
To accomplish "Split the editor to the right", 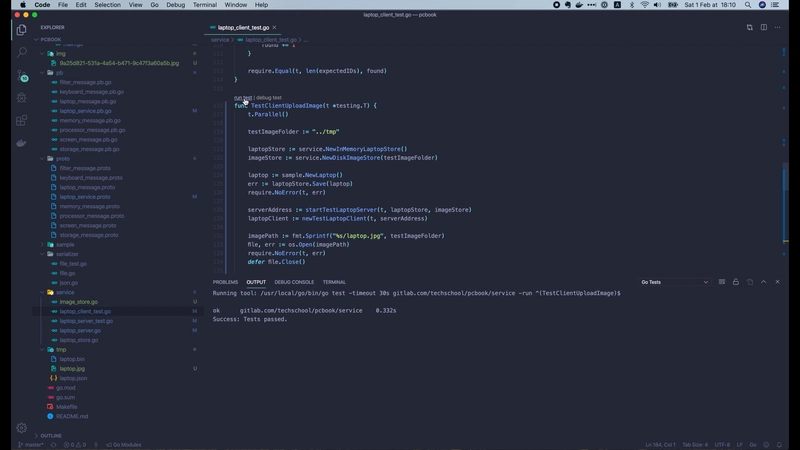I will [763, 28].
